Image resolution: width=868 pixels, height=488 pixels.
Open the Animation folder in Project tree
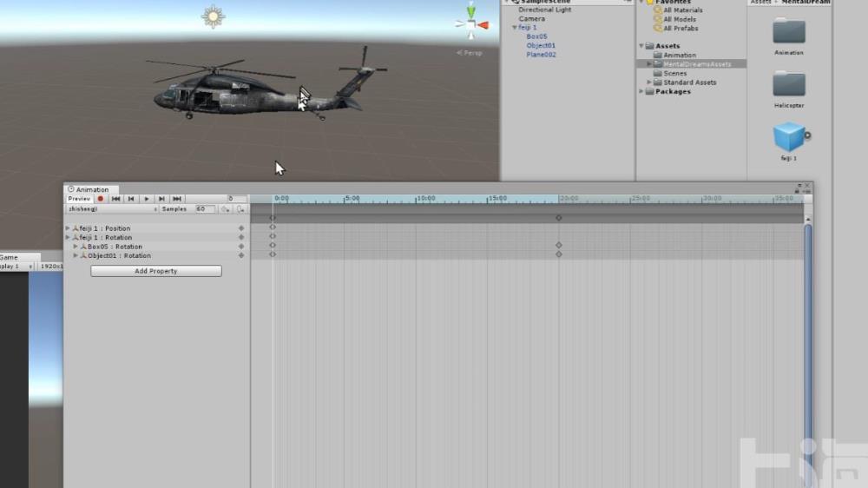[680, 55]
